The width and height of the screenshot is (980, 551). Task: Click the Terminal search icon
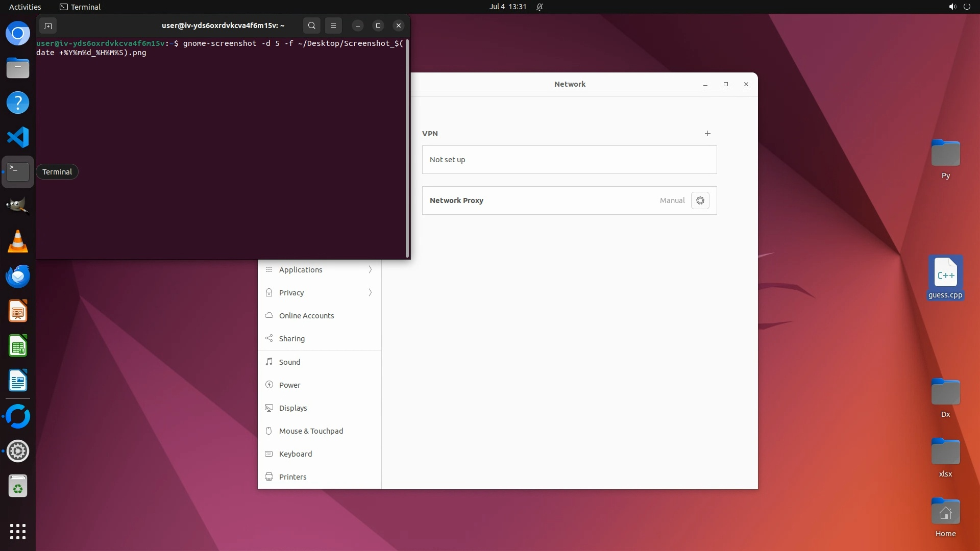coord(311,26)
